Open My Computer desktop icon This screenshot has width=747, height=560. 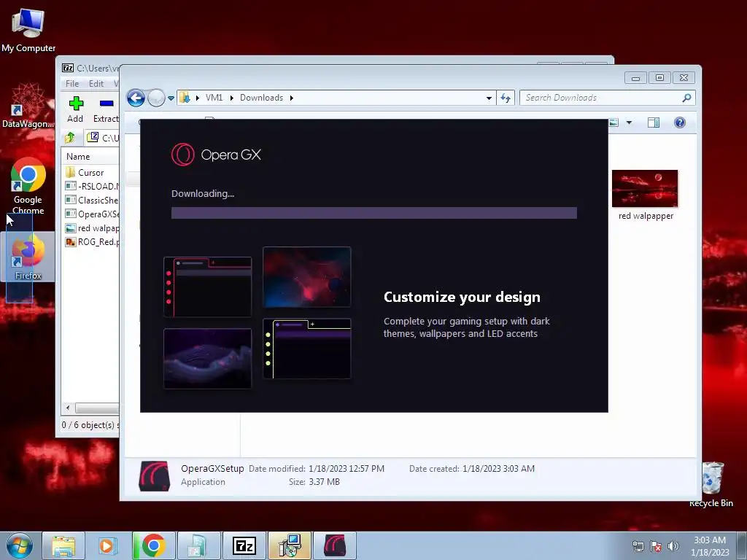[x=28, y=29]
